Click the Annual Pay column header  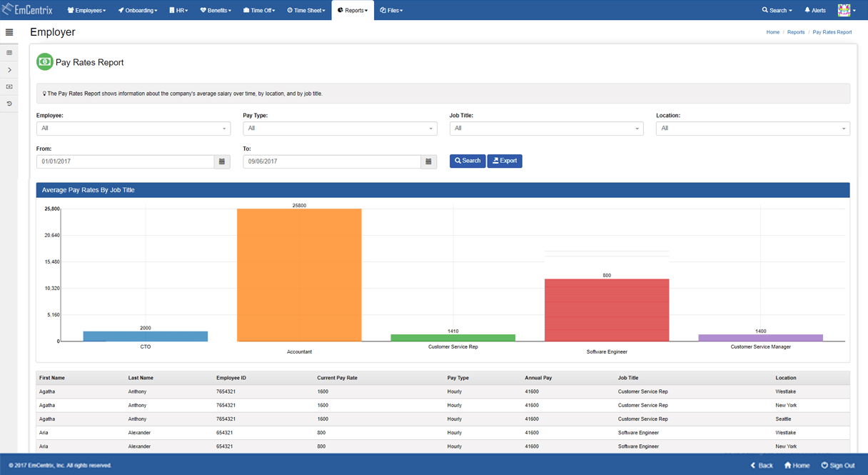[x=538, y=378]
